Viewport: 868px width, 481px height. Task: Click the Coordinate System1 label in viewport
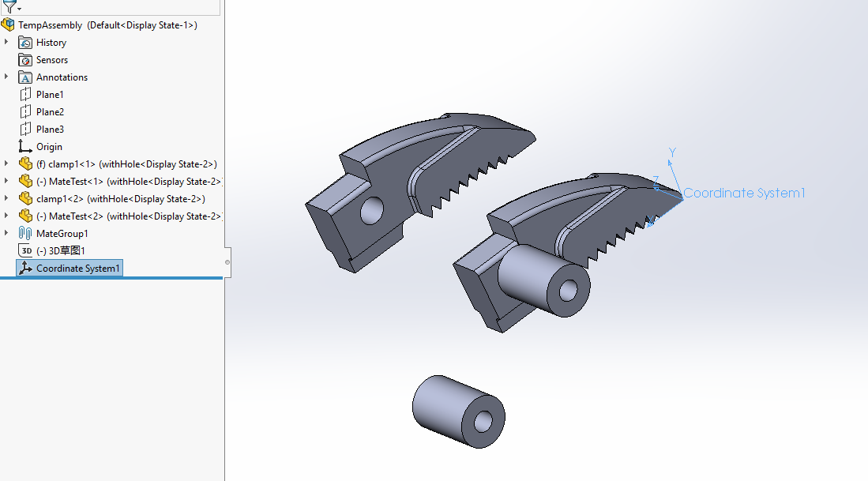point(744,194)
